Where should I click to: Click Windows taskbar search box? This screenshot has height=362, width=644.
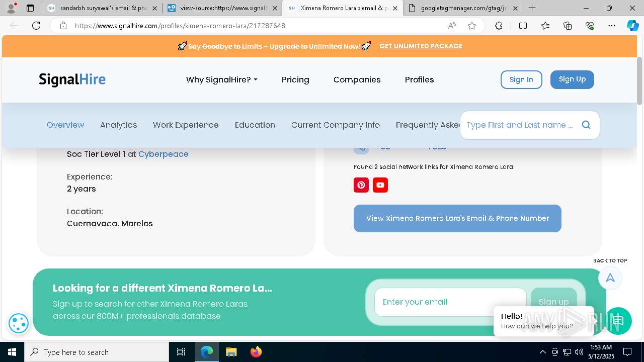pos(97,352)
